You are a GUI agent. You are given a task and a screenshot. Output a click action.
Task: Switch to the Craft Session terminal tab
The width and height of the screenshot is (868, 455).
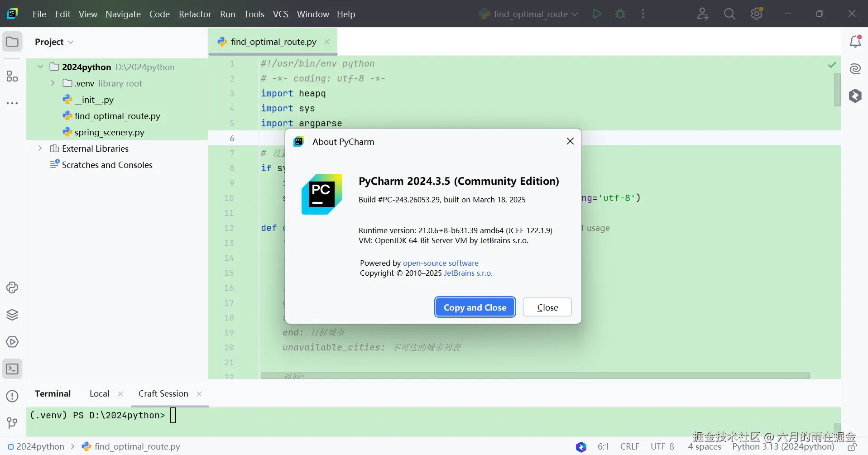click(x=163, y=394)
